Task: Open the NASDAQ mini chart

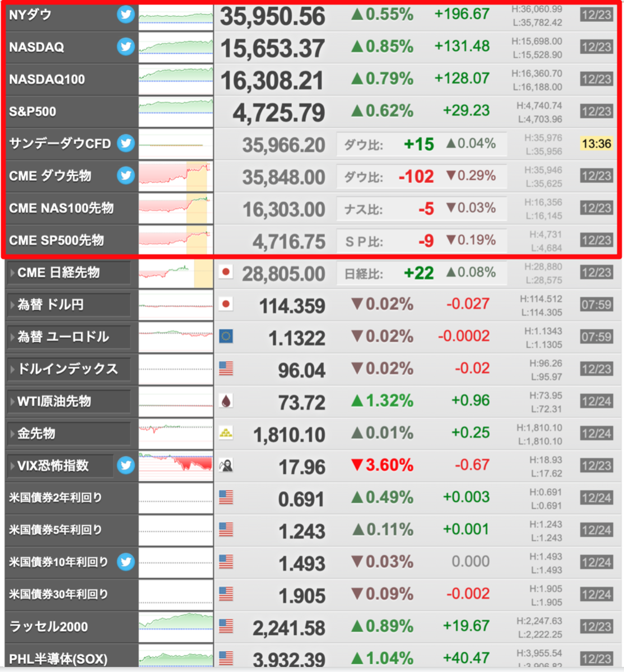Action: click(176, 48)
